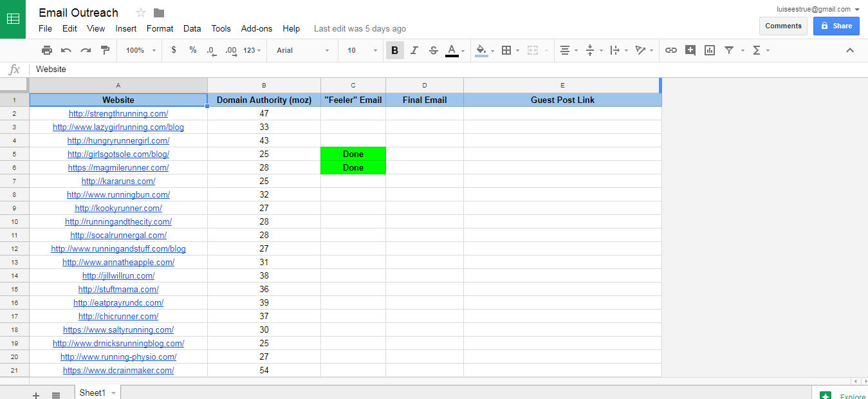
Task: Star this Email Outreach spreadsheet
Action: (141, 13)
